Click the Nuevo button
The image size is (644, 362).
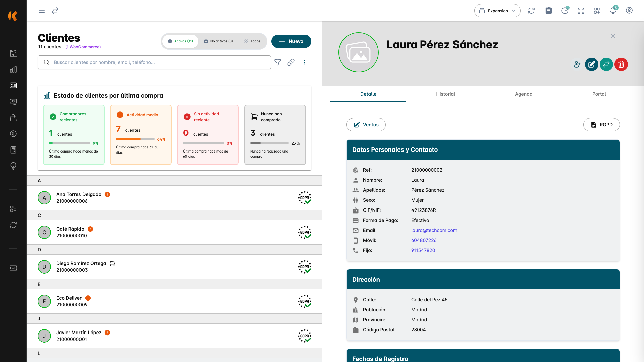(291, 41)
